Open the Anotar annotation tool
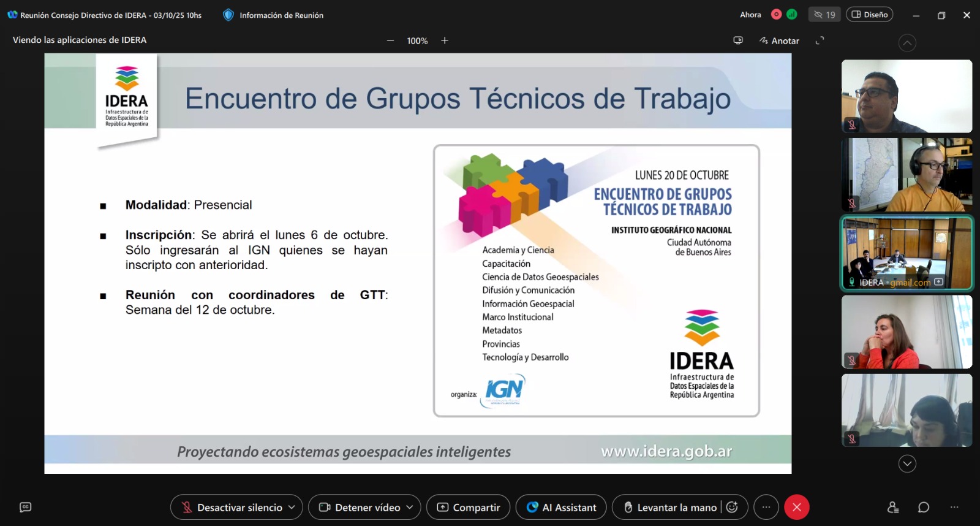 (x=779, y=40)
